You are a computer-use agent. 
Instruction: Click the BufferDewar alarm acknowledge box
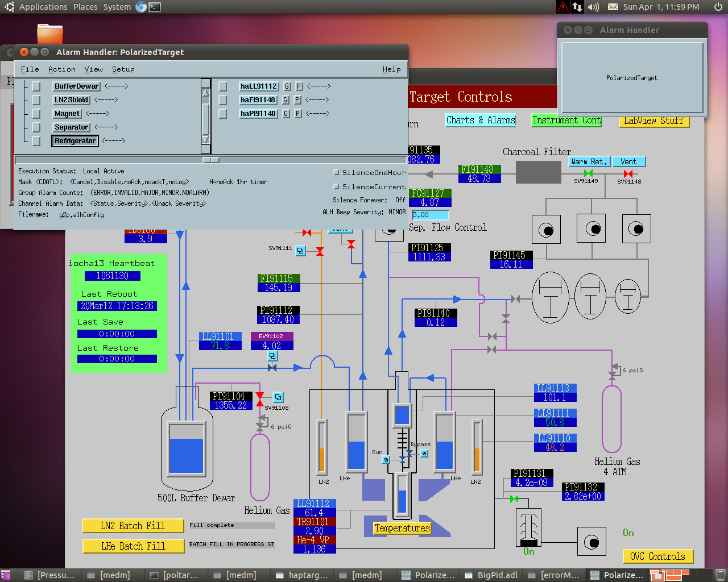point(36,86)
